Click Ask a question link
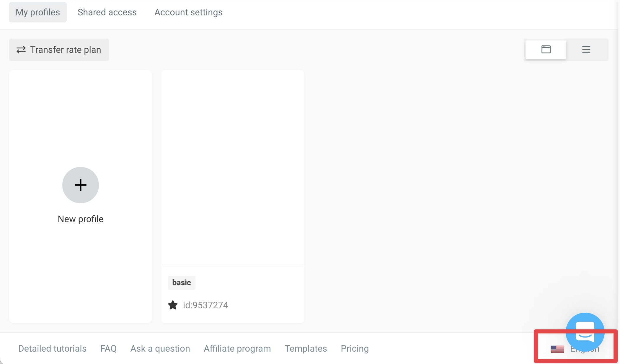The image size is (620, 364). [x=160, y=349]
